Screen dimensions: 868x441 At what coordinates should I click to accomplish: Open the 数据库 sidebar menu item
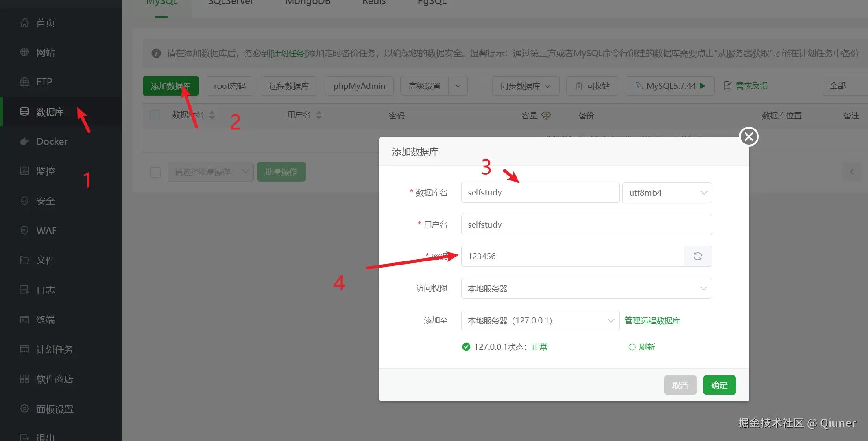61,112
